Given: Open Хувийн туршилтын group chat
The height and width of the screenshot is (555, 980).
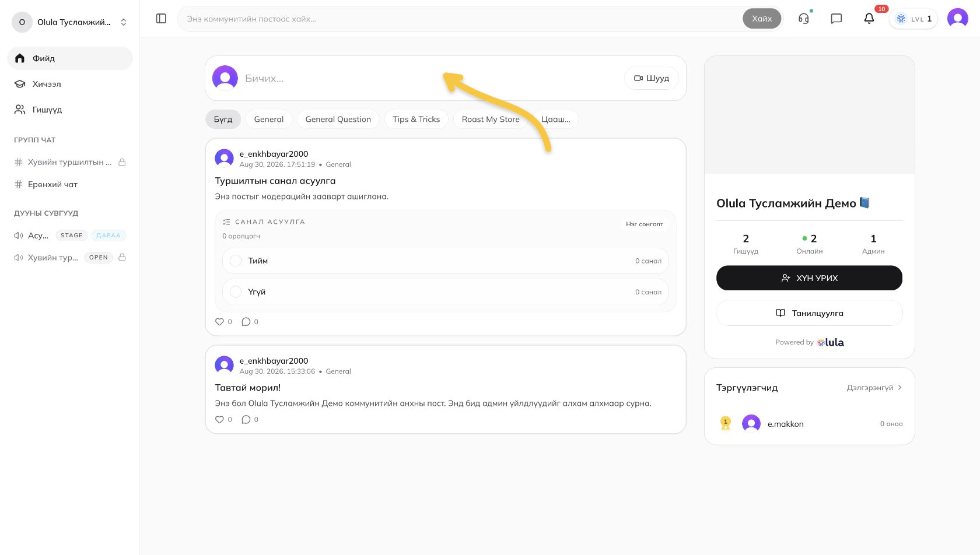Looking at the screenshot, I should [x=70, y=162].
